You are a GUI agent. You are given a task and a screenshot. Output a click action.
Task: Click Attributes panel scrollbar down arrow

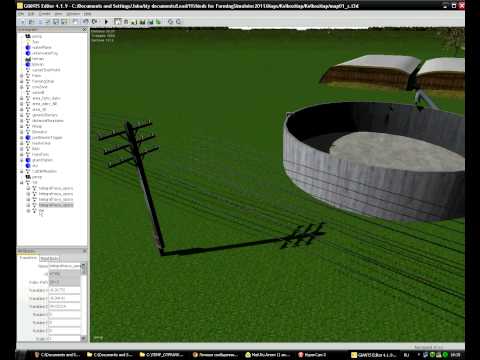83,338
